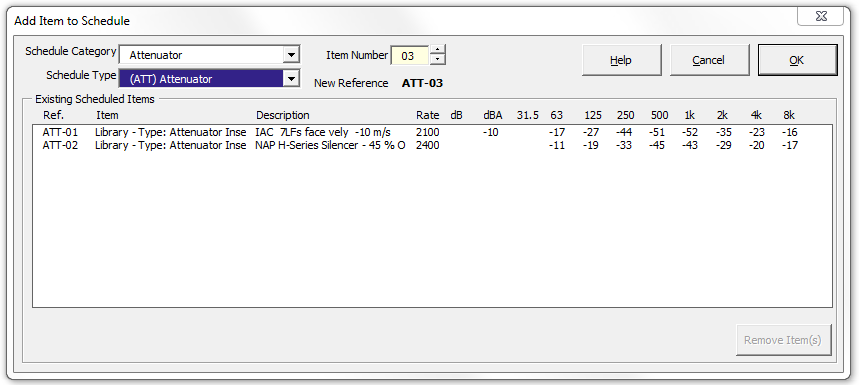
Task: Click the rate value 2400
Action: coord(427,146)
